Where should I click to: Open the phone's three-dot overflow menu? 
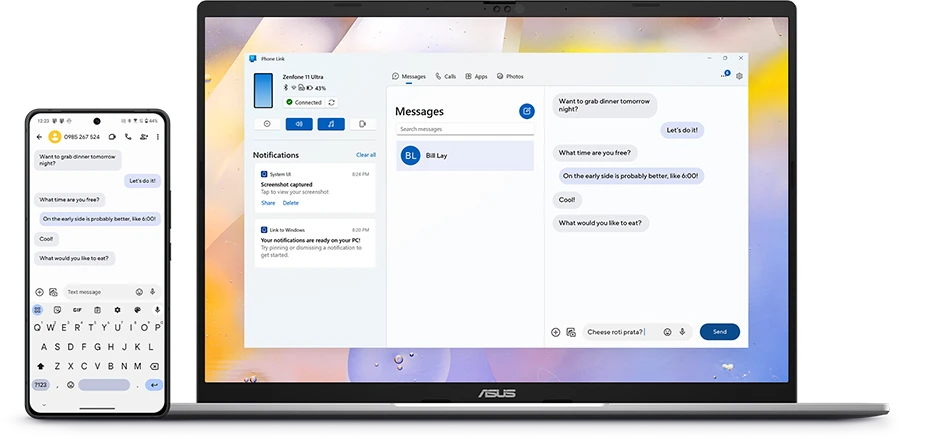(x=156, y=137)
